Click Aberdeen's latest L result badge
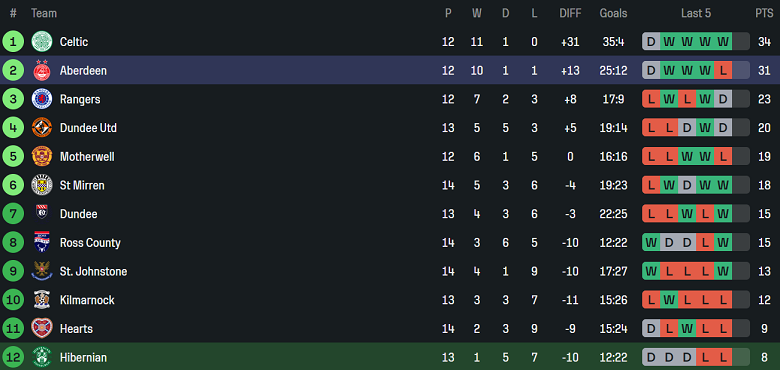 [723, 70]
